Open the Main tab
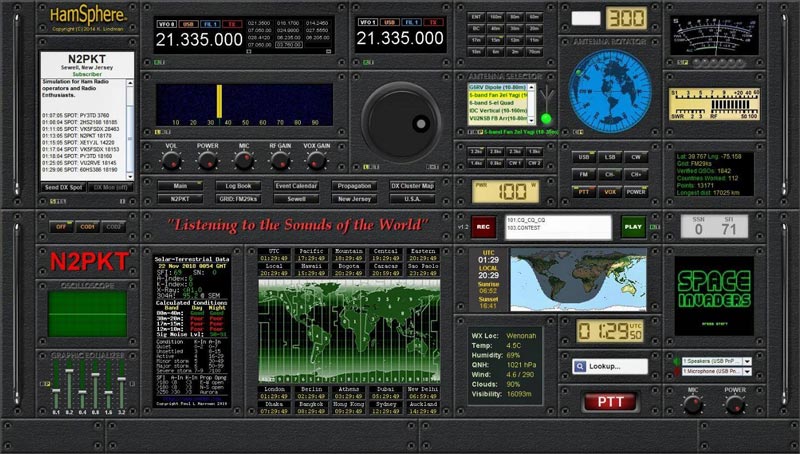 point(180,186)
